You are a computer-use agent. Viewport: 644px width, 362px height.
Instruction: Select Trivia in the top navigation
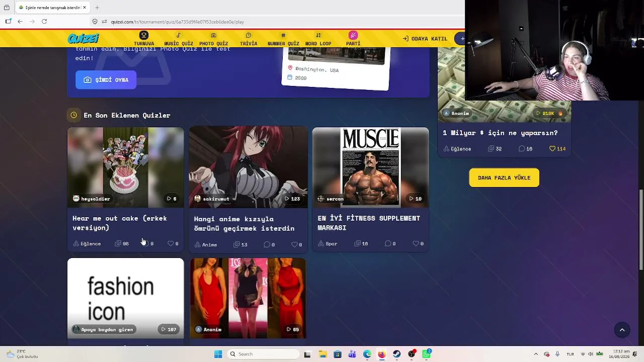[x=249, y=39]
